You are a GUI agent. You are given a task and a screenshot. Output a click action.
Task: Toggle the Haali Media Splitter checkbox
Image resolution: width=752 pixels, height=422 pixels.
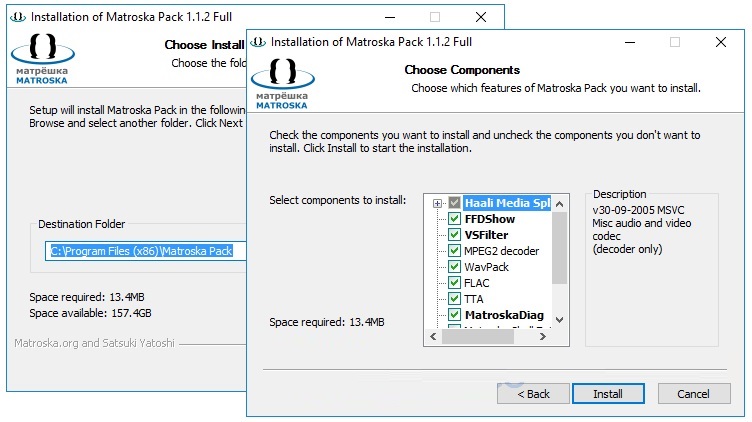click(x=454, y=202)
